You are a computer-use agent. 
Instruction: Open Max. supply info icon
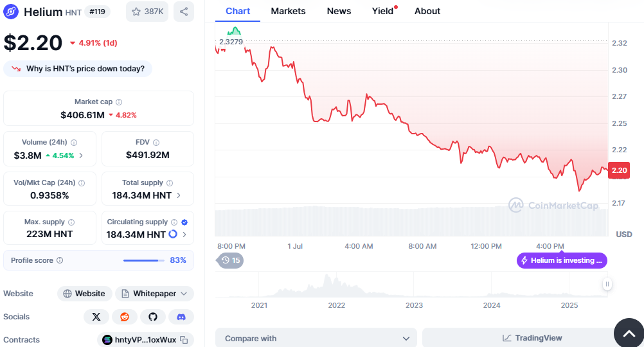(x=71, y=222)
